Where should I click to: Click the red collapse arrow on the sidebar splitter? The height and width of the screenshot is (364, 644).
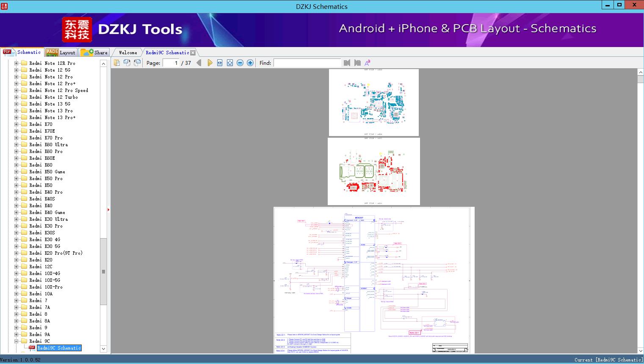pos(108,210)
